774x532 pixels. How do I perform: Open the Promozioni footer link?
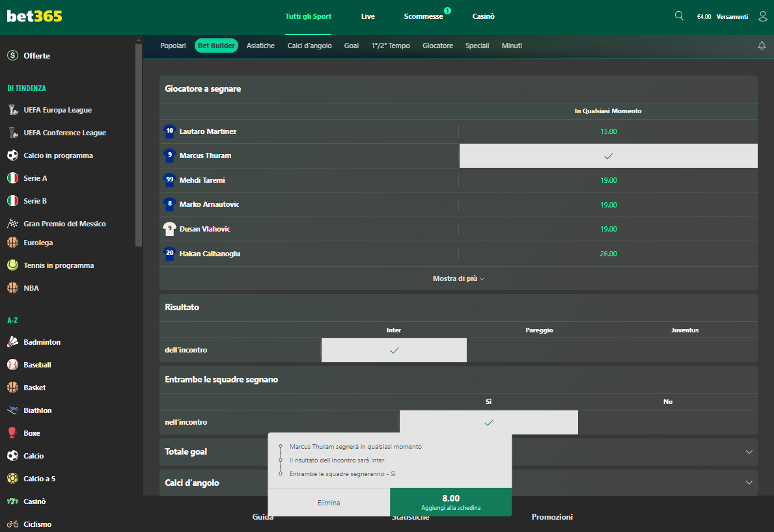coord(552,516)
